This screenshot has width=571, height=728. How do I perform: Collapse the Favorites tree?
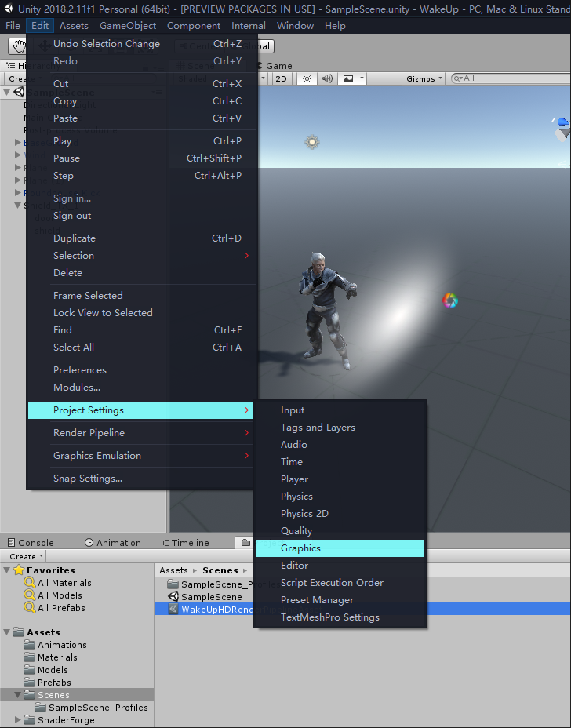tap(7, 570)
